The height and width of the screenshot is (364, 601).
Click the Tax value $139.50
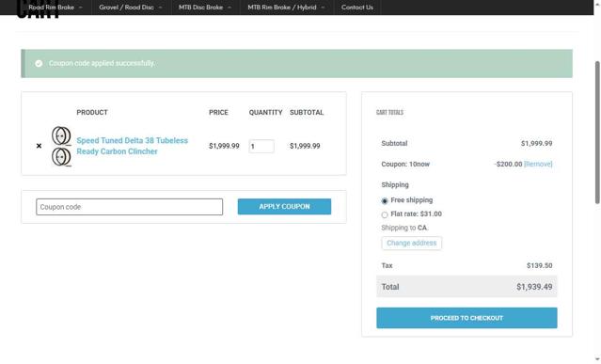pyautogui.click(x=539, y=265)
